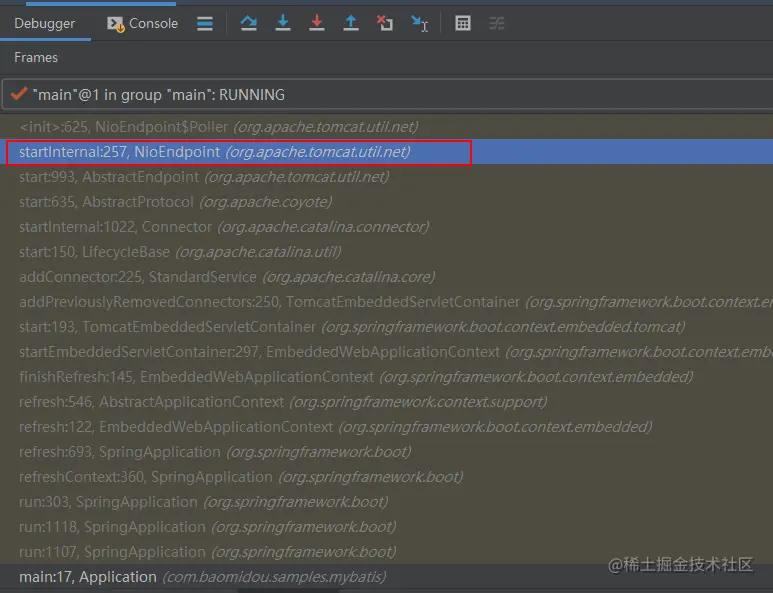Step over with the toolbar icon

[x=248, y=23]
